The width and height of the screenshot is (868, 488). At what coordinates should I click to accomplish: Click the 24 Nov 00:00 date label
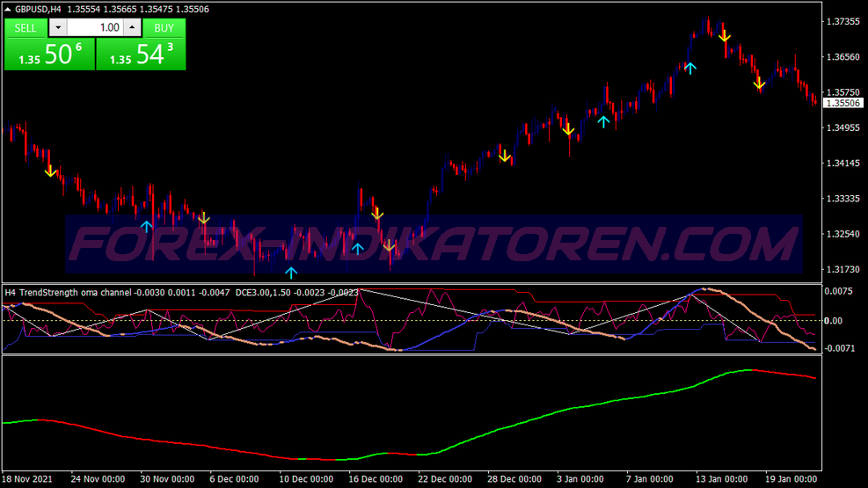(98, 479)
